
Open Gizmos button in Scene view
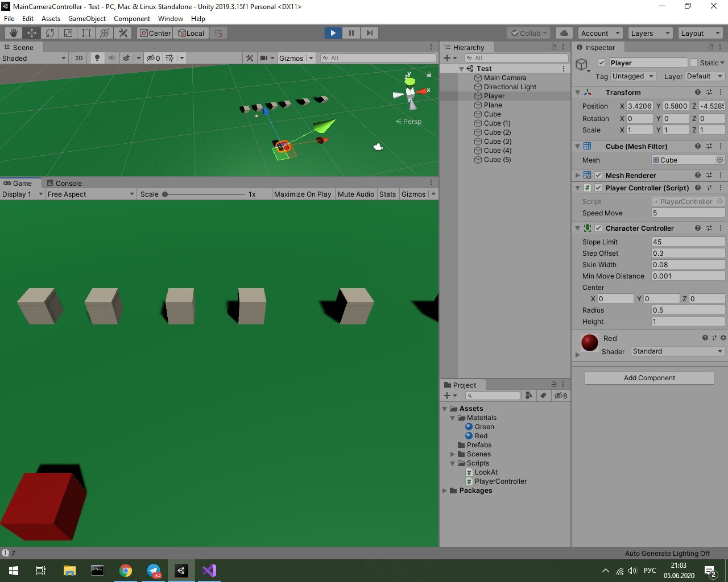click(x=291, y=58)
